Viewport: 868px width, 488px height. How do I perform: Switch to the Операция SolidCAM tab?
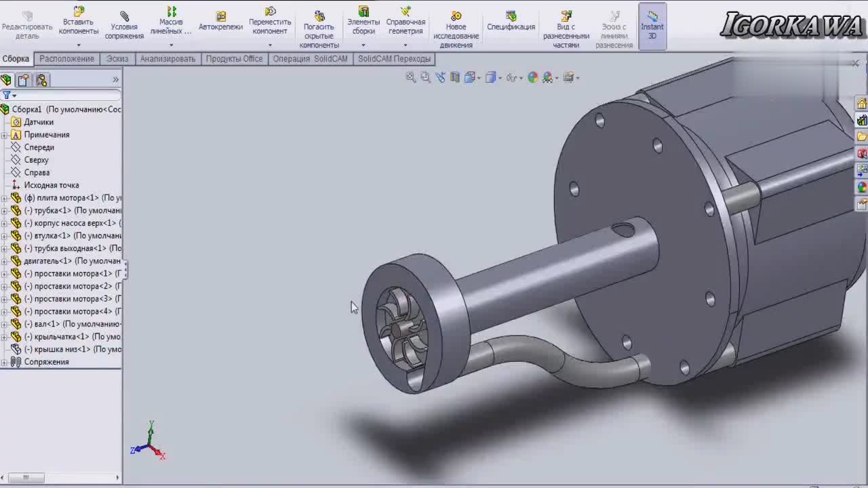click(310, 59)
